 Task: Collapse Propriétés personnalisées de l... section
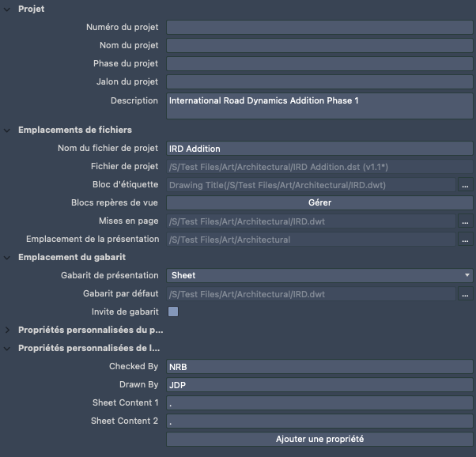pos(8,348)
